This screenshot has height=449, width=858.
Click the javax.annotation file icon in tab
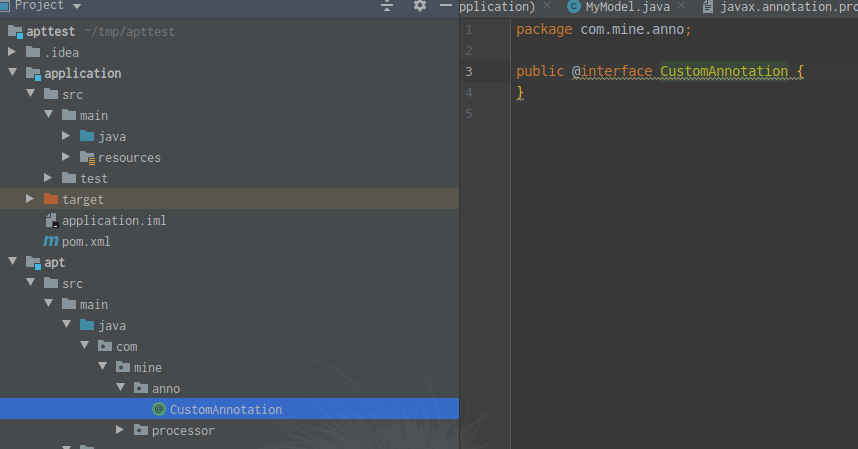click(708, 7)
